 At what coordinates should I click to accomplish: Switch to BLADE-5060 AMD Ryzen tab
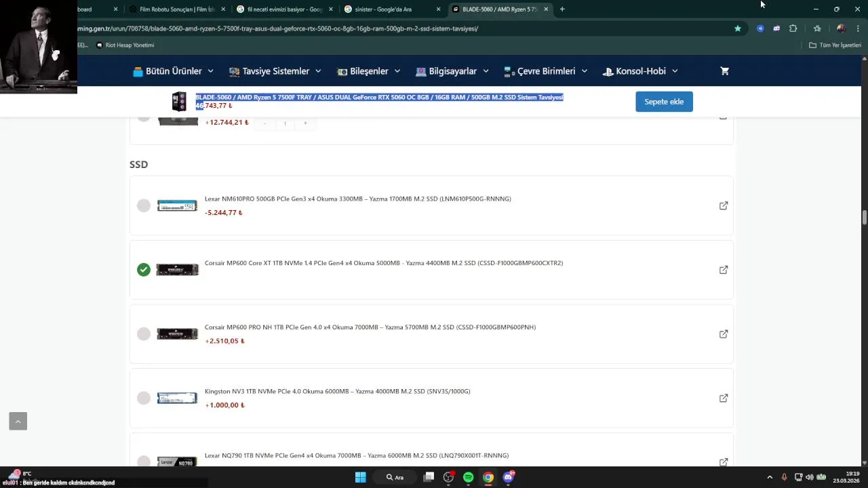[x=500, y=9]
